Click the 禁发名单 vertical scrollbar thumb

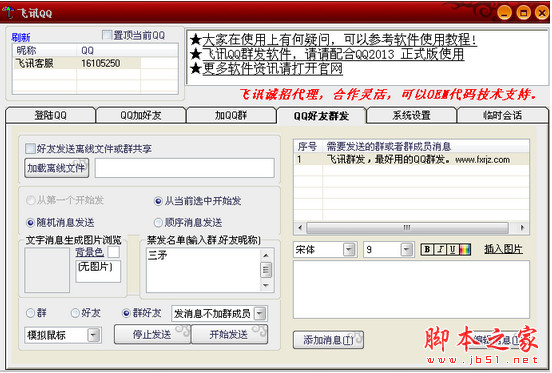click(266, 270)
